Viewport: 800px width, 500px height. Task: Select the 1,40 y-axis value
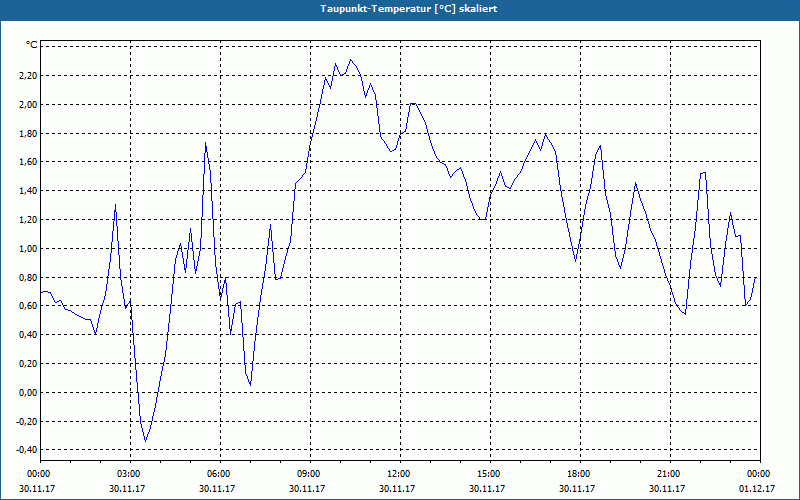(29, 191)
